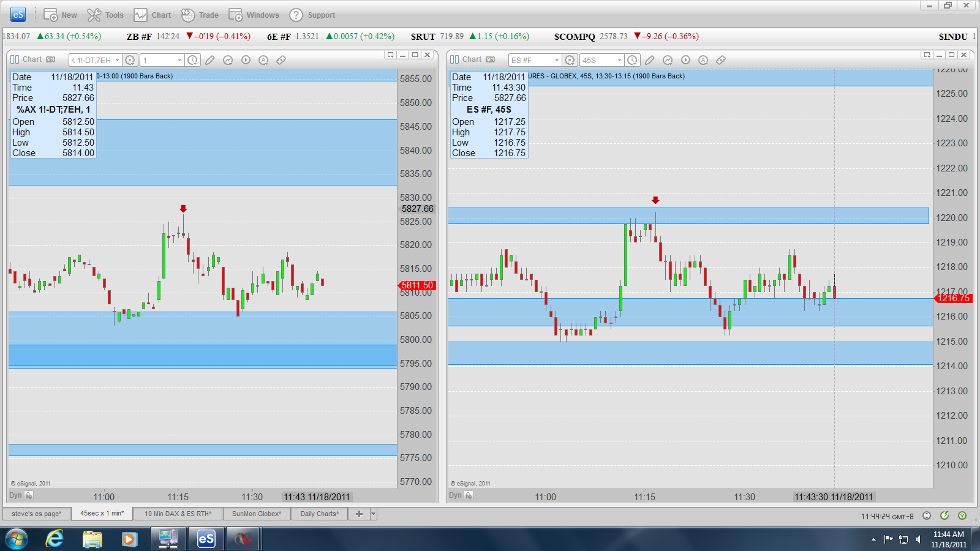This screenshot has width=980, height=551.
Task: Click the red arrow marker on left chart
Action: pyautogui.click(x=183, y=209)
